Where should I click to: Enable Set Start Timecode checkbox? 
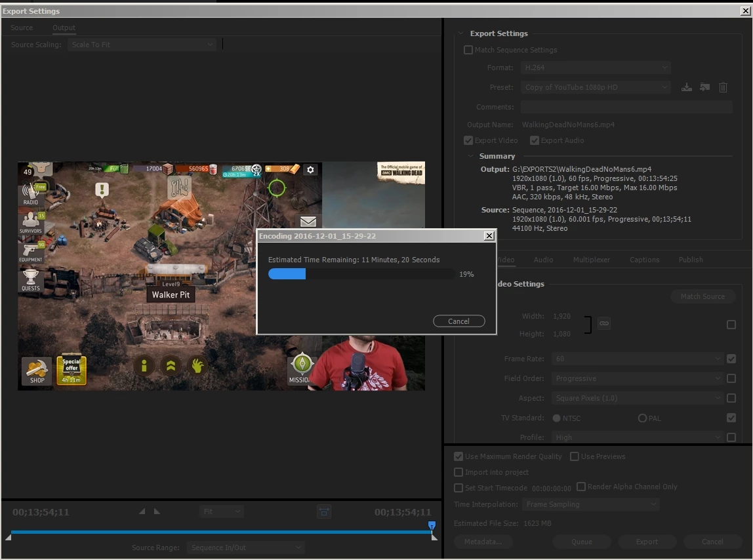click(x=458, y=488)
